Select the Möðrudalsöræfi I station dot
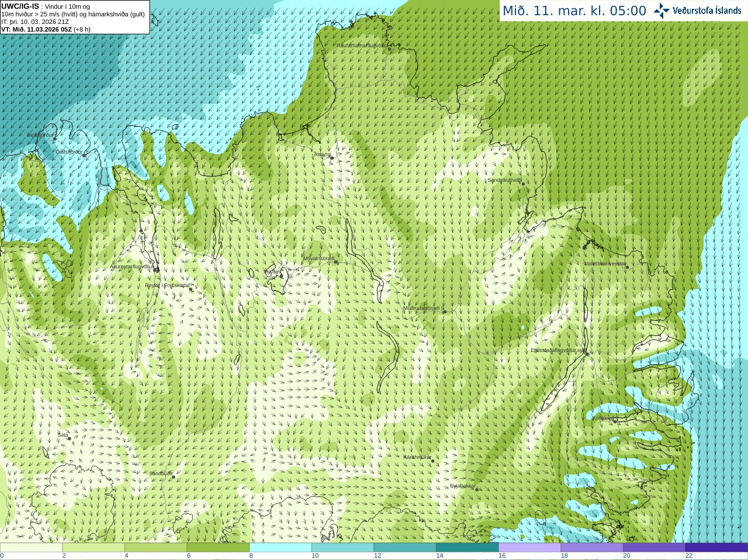The height and width of the screenshot is (560, 748). [445, 312]
